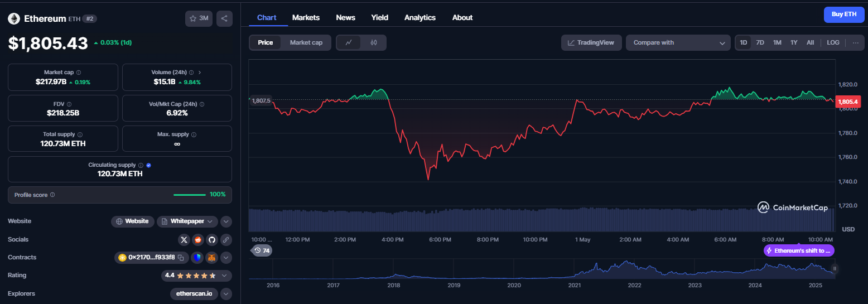The width and height of the screenshot is (868, 304).
Task: Toggle LOG scale on the chart
Action: tap(833, 42)
